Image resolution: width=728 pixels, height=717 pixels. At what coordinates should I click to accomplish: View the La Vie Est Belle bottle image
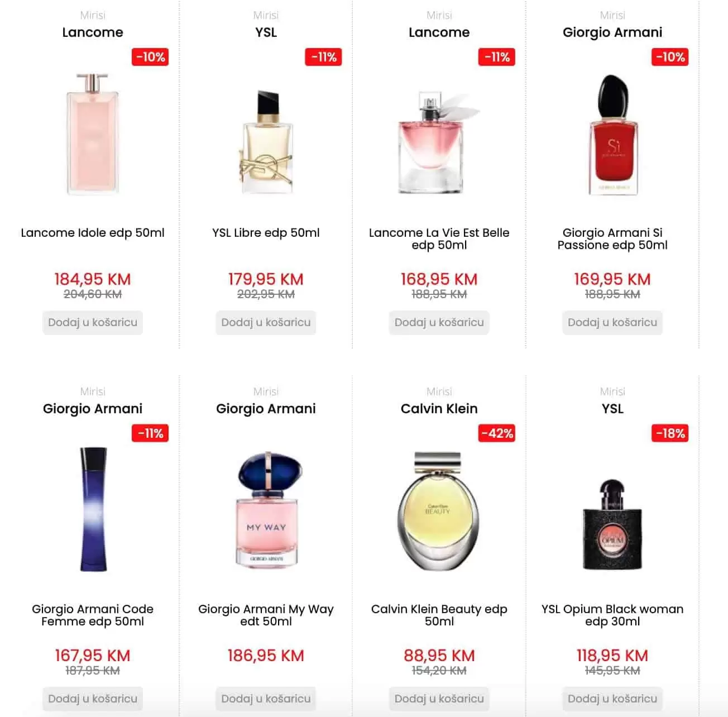[x=439, y=142]
